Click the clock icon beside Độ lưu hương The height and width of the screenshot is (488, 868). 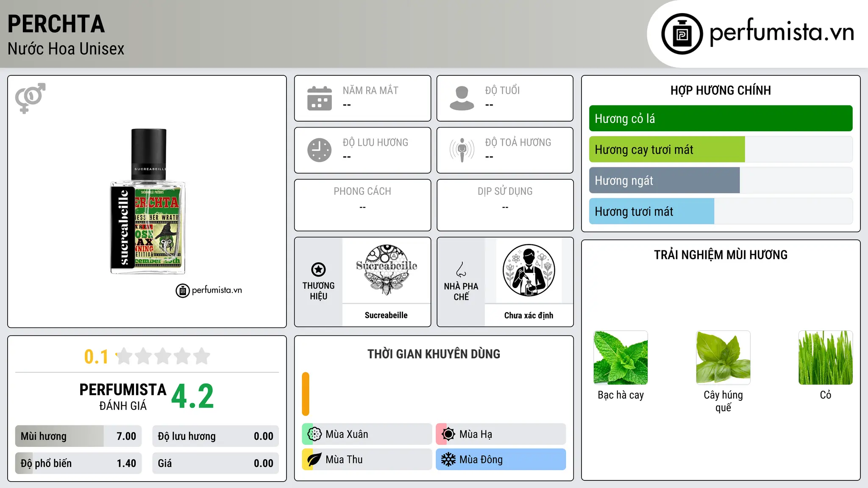(320, 150)
